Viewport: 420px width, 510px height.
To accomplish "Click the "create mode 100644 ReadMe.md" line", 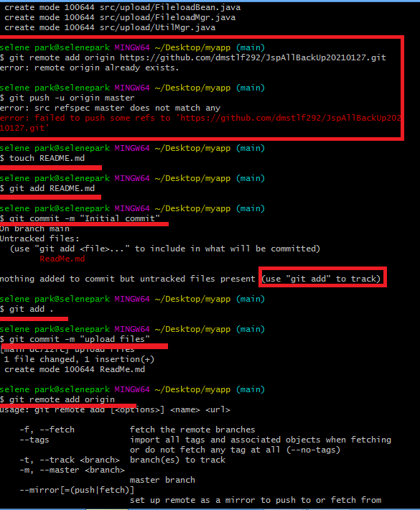I will pyautogui.click(x=75, y=369).
